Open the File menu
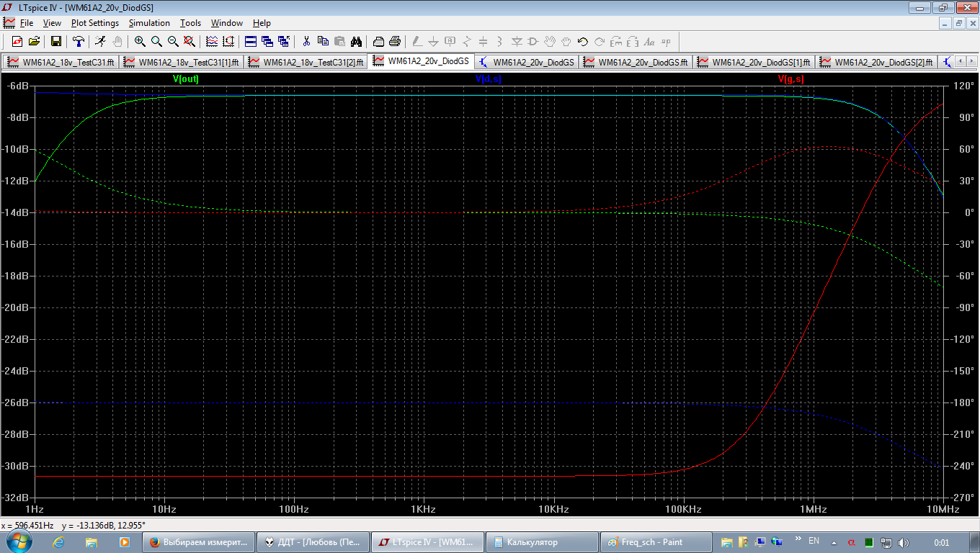 pyautogui.click(x=27, y=23)
